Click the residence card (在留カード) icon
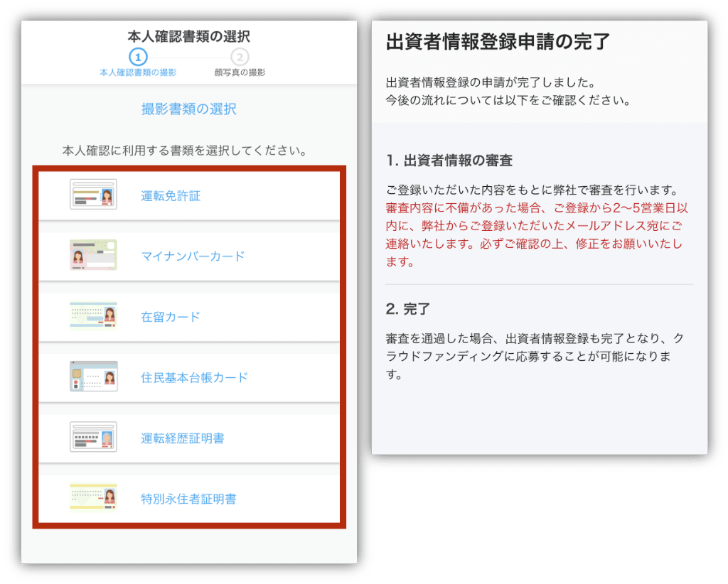Viewport: 728px width, 584px height. 93,316
